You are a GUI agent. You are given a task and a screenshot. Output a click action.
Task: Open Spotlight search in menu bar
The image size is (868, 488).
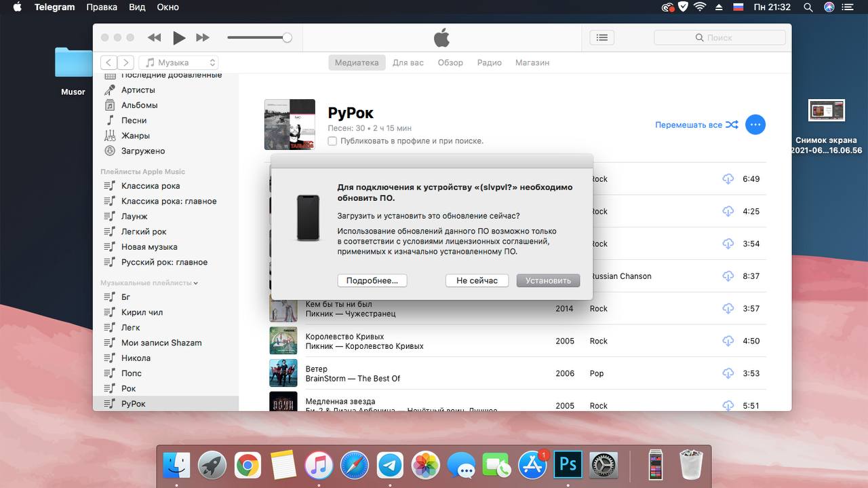[808, 7]
